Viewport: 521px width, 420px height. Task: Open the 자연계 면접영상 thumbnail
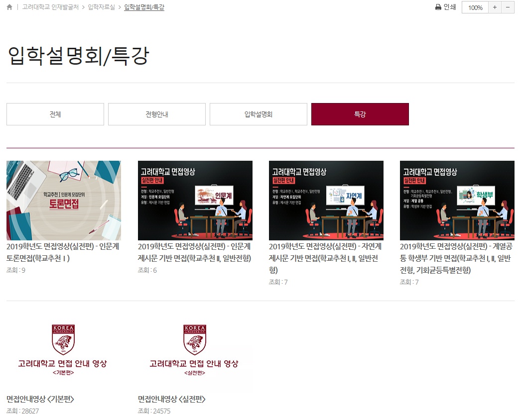[x=326, y=201]
